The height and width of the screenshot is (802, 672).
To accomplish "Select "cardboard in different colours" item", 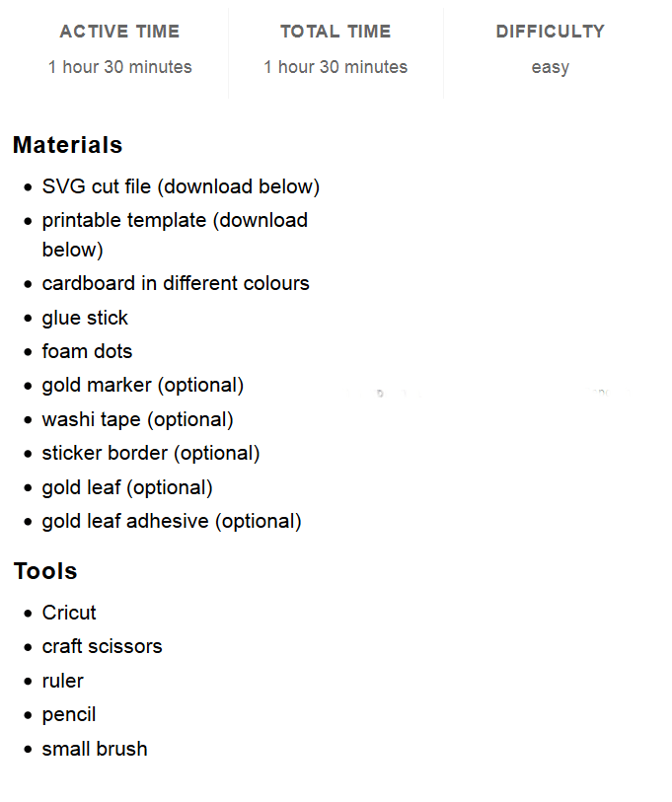I will coord(176,283).
